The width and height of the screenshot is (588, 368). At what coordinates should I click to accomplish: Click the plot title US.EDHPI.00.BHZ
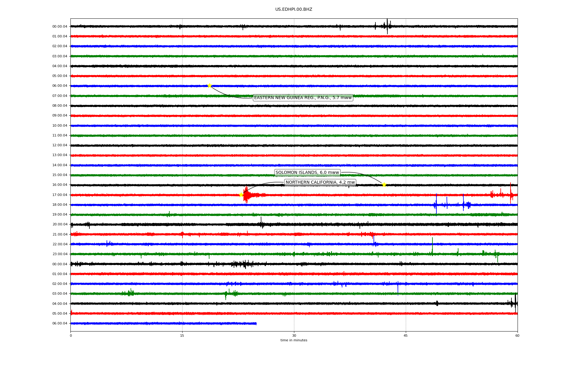click(293, 10)
